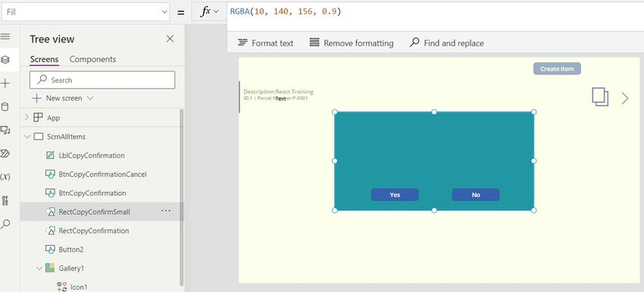
Task: Click the Tree view panel title
Action: coord(52,39)
